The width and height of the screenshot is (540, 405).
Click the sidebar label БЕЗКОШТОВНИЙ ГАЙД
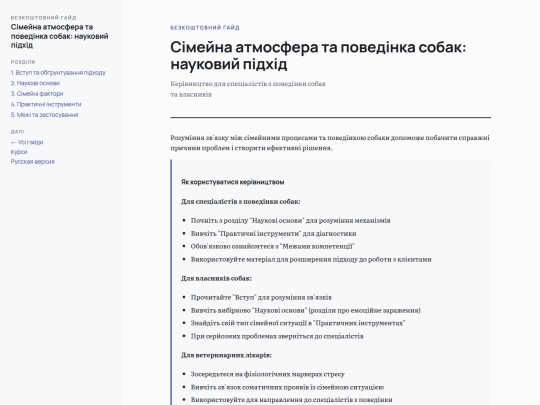pos(43,18)
